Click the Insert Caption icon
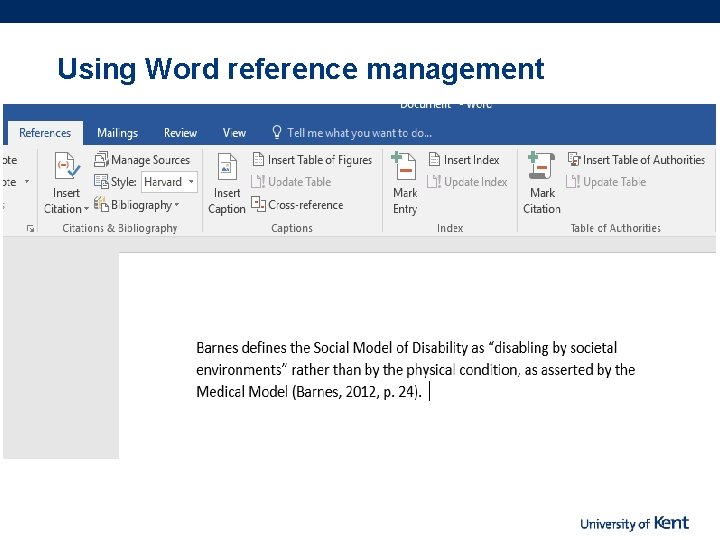 click(x=227, y=167)
